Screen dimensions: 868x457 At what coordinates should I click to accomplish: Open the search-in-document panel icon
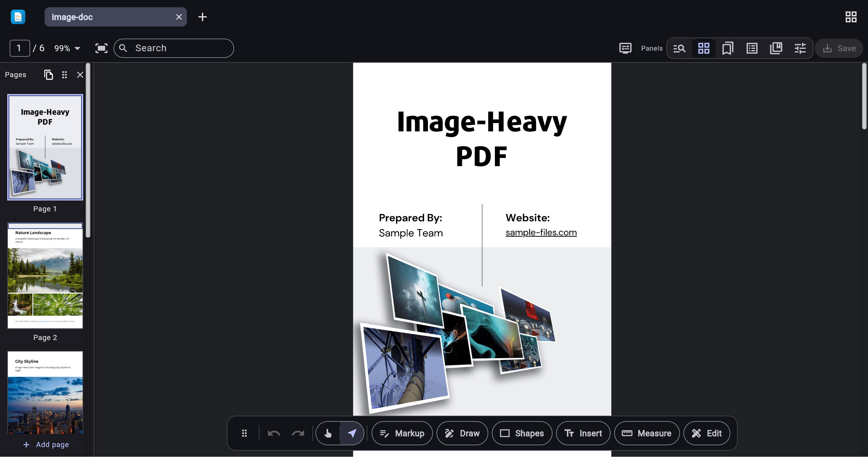679,48
